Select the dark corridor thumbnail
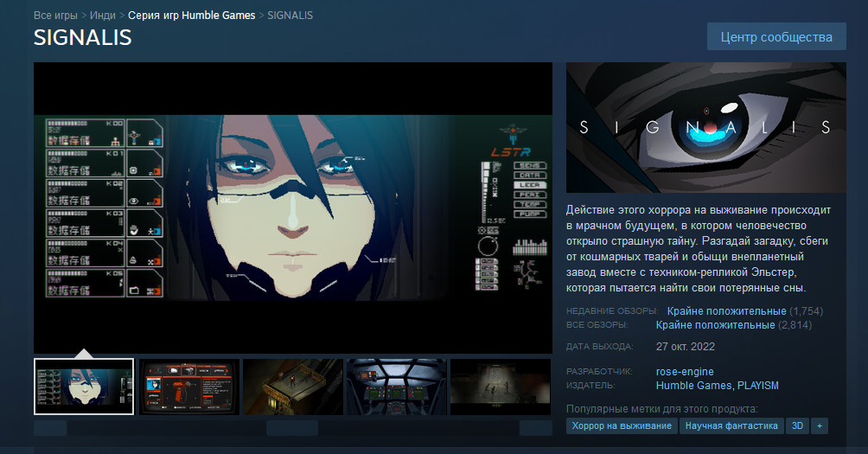This screenshot has width=868, height=454. (x=501, y=387)
